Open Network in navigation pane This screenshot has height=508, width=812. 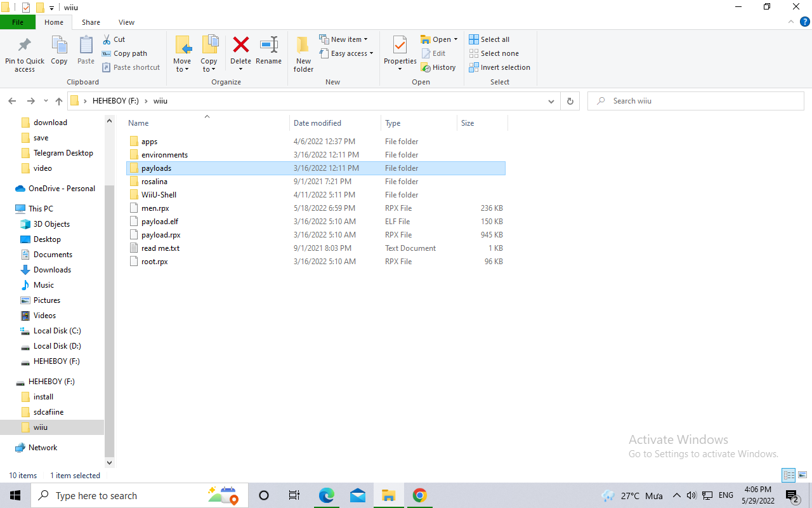tap(43, 448)
